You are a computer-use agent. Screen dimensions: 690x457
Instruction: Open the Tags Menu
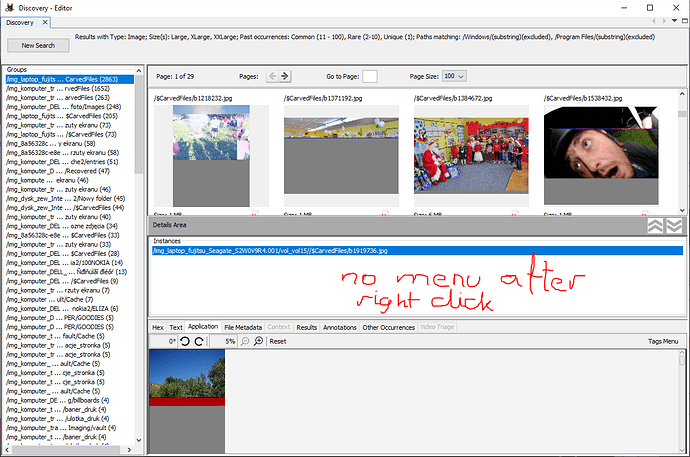coord(663,341)
